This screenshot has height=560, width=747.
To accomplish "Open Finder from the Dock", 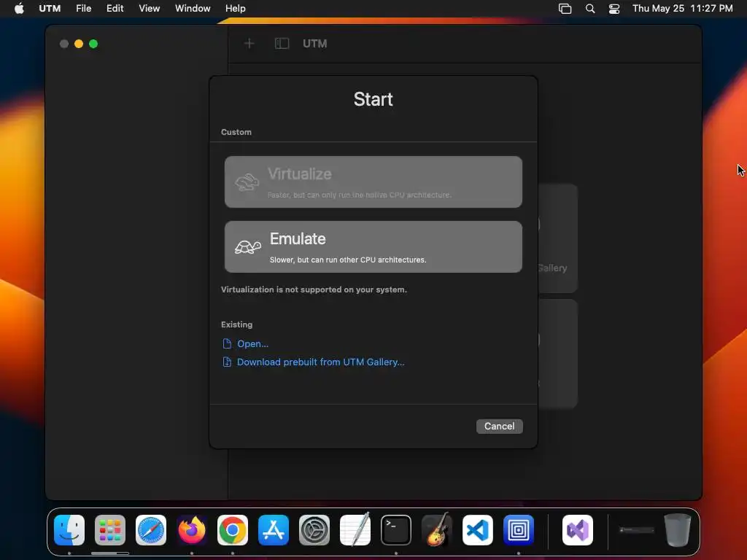I will 69,530.
